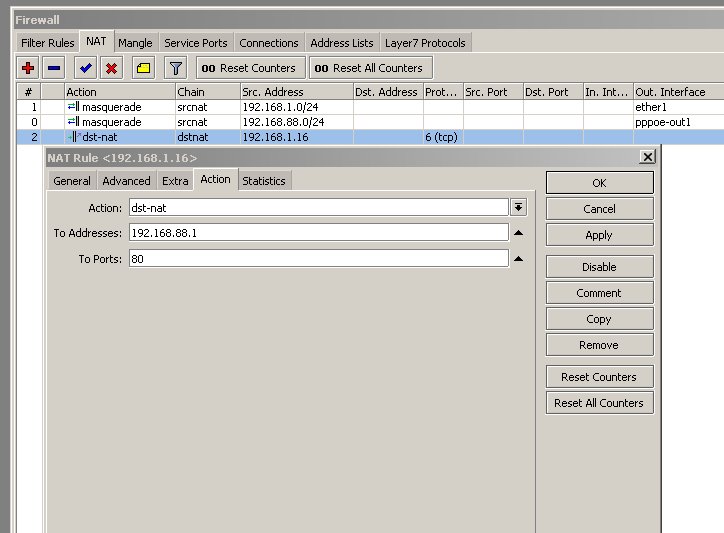Open the Mangle tab
The image size is (724, 533).
[135, 43]
